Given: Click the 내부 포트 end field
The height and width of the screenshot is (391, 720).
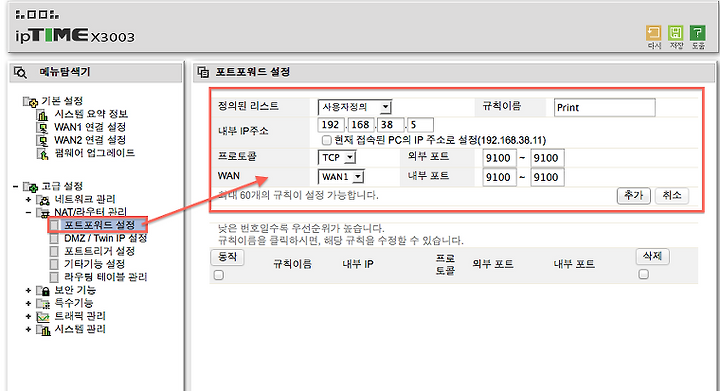Looking at the screenshot, I should pyautogui.click(x=547, y=177).
